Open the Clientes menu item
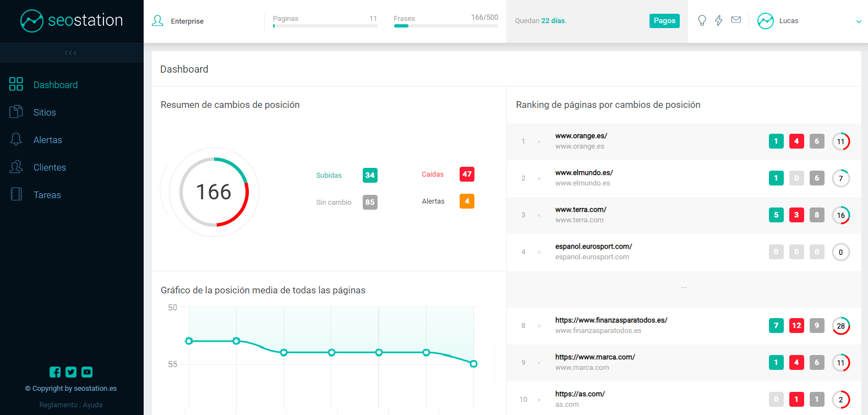The width and height of the screenshot is (868, 415). (x=50, y=167)
